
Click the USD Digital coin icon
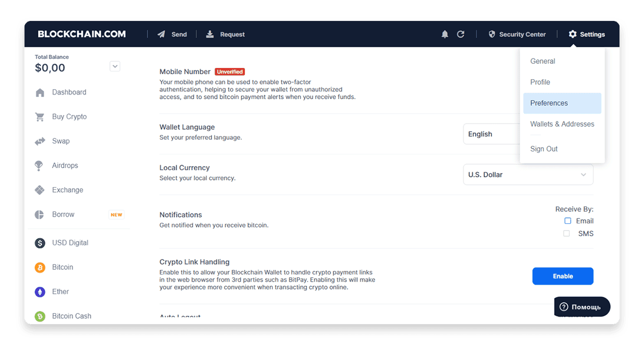coord(40,243)
